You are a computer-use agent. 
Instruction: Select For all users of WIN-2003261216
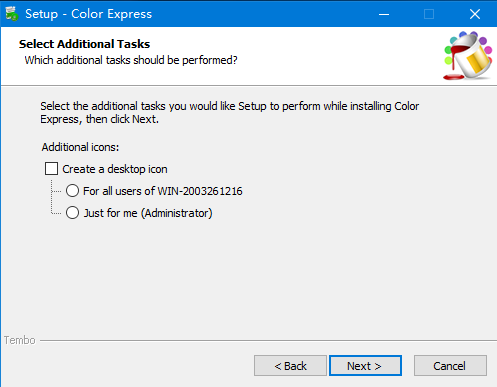(72, 191)
